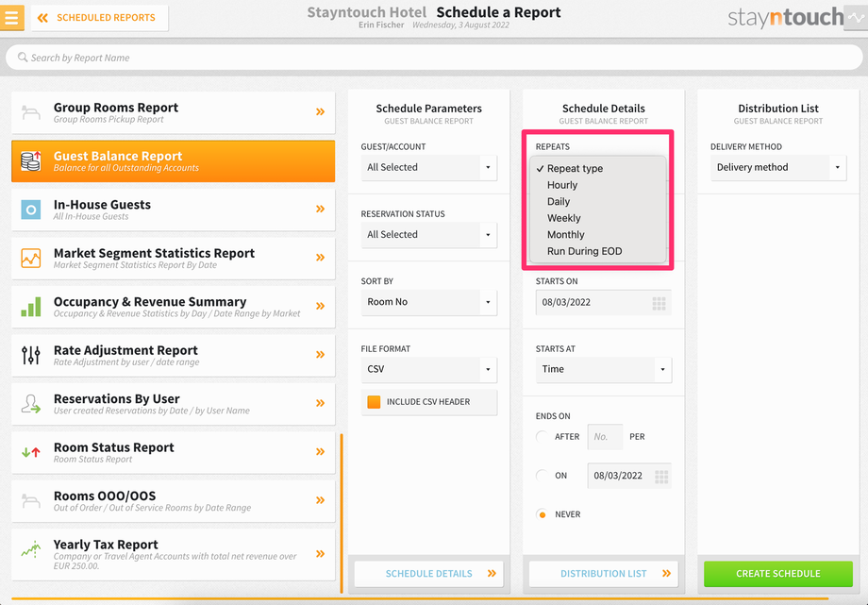868x605 pixels.
Task: Choose Weekly from the repeat list
Action: point(597,218)
